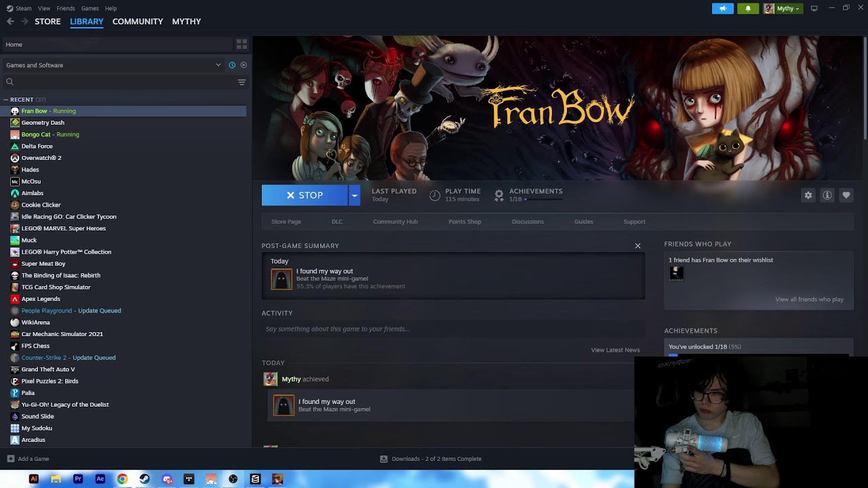Expand the Games and Software dropdown
The image size is (868, 488).
pos(113,65)
